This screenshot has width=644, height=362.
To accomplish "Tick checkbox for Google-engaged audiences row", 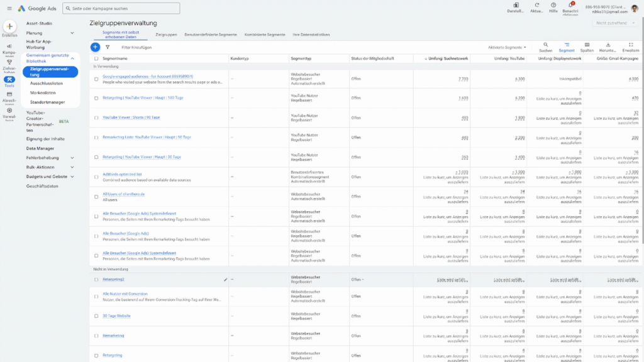I will click(x=96, y=79).
